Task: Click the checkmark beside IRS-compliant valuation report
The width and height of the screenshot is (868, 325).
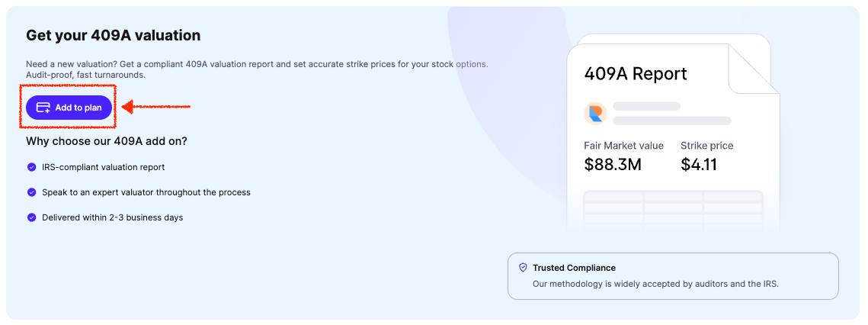Action: tap(31, 167)
